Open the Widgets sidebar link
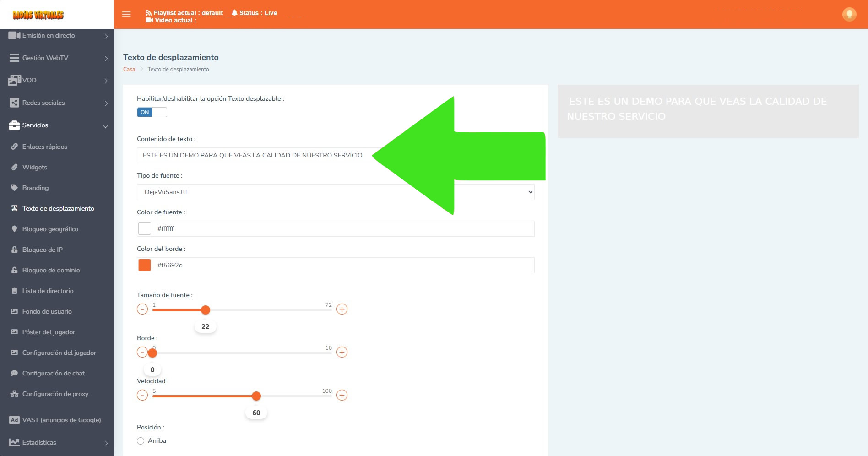This screenshot has width=868, height=456. tap(35, 167)
